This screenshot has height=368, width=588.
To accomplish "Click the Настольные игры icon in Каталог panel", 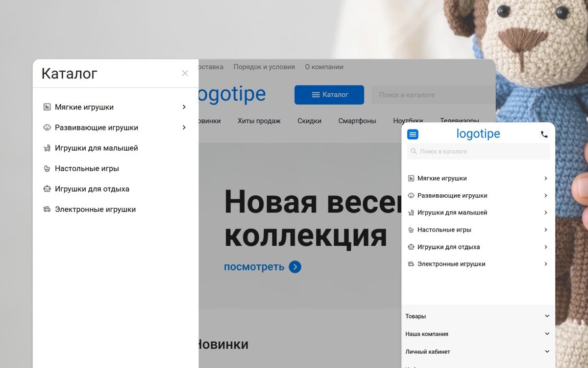I will 47,169.
